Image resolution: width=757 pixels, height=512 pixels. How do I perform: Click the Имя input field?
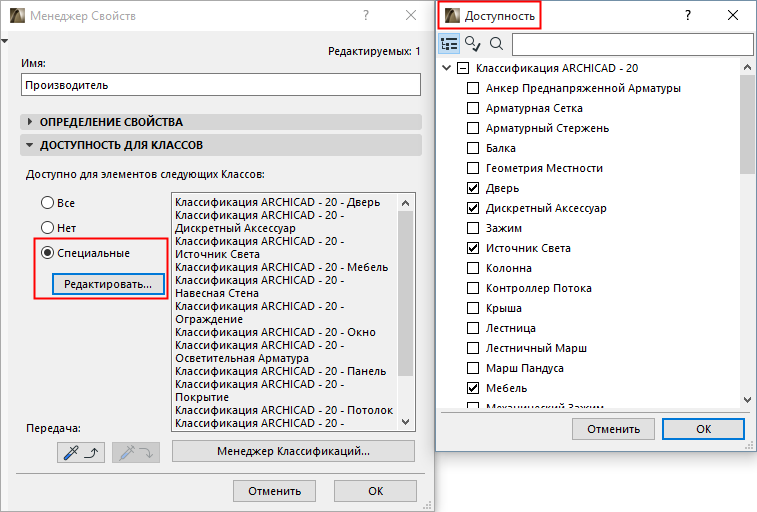click(221, 85)
